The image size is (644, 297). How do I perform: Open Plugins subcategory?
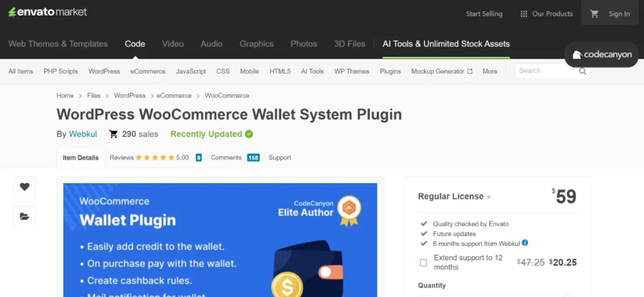tap(390, 71)
